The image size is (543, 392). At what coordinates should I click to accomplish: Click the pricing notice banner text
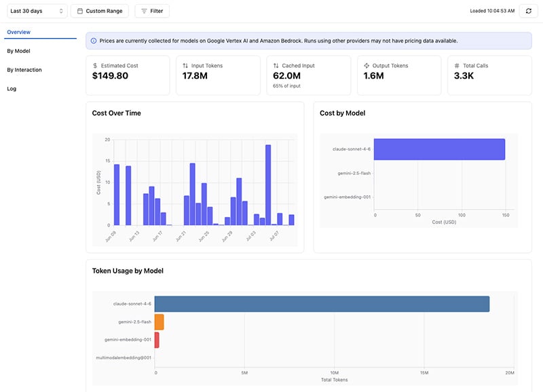[x=278, y=41]
